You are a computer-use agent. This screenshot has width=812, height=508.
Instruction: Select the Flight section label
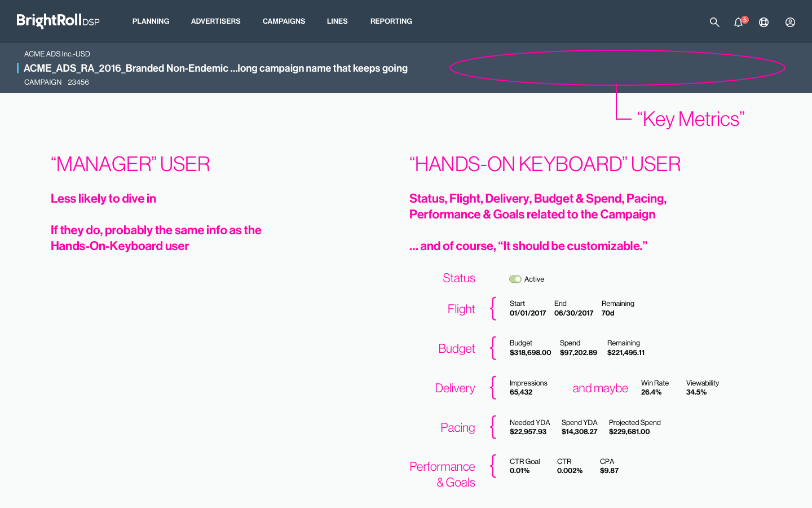click(x=461, y=309)
